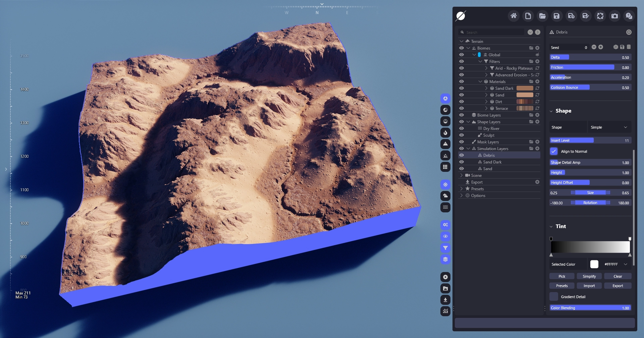Collapse the Tint section
644x338 pixels.
click(551, 226)
